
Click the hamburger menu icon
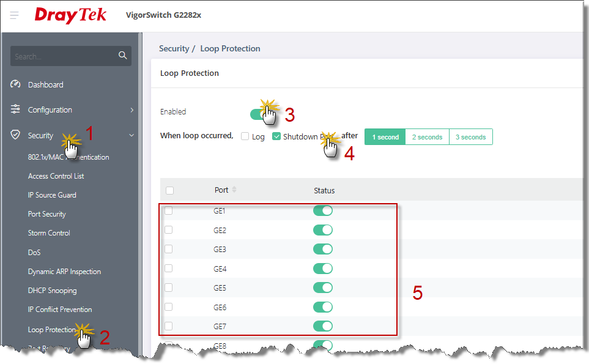[14, 15]
